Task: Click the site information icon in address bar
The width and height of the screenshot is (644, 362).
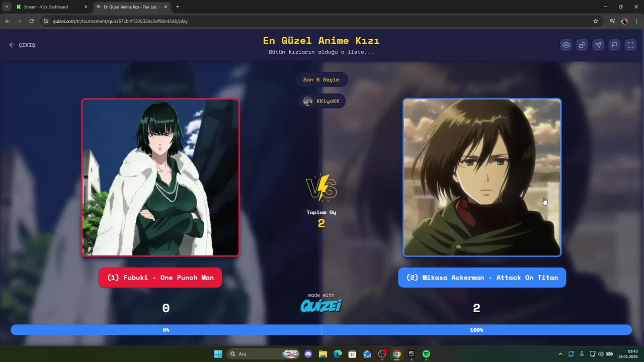Action: tap(46, 21)
